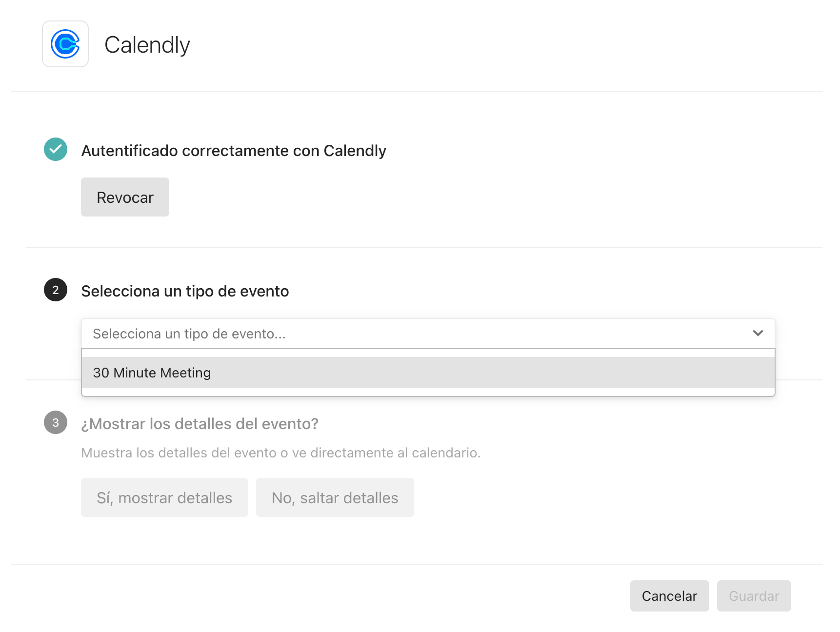
Task: Click the event type select field
Action: (x=428, y=334)
